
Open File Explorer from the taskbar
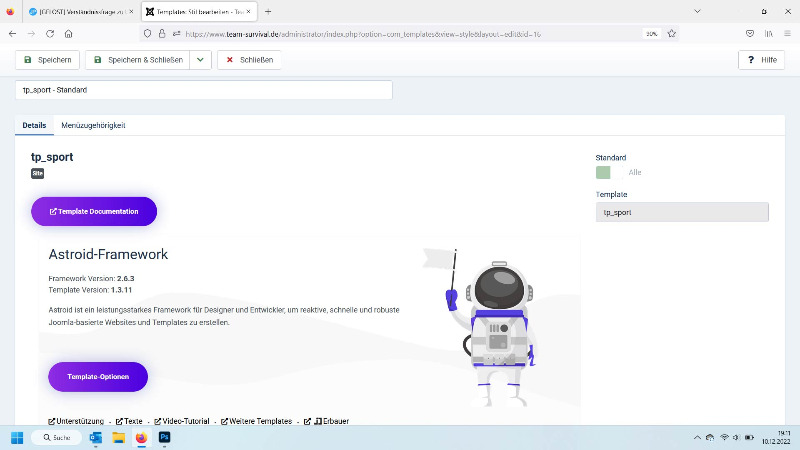coord(118,438)
